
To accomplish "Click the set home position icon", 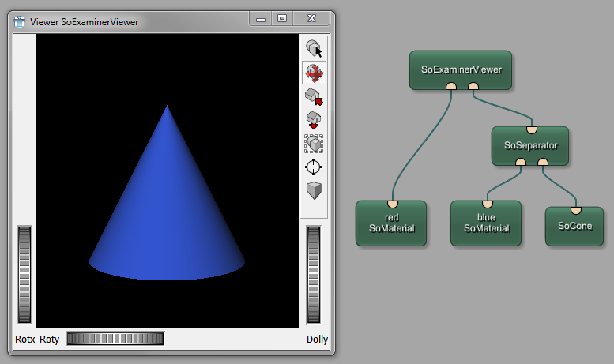I will [314, 120].
